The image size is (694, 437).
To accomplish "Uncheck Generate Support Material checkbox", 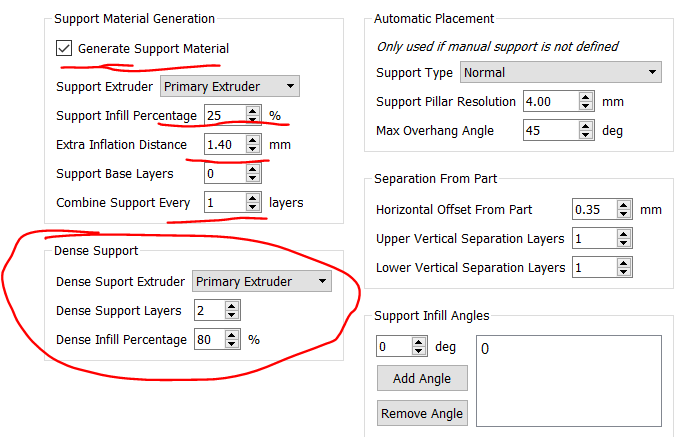I will click(x=64, y=48).
